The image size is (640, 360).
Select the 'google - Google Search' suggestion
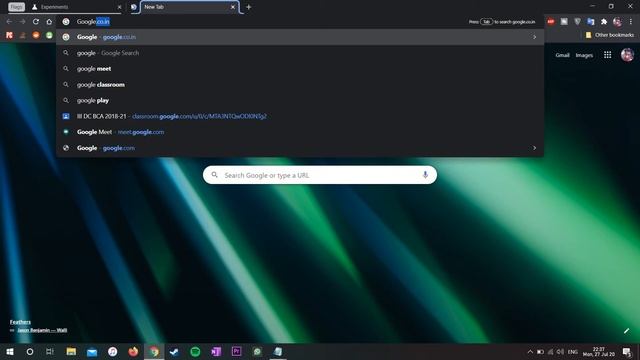pos(300,53)
